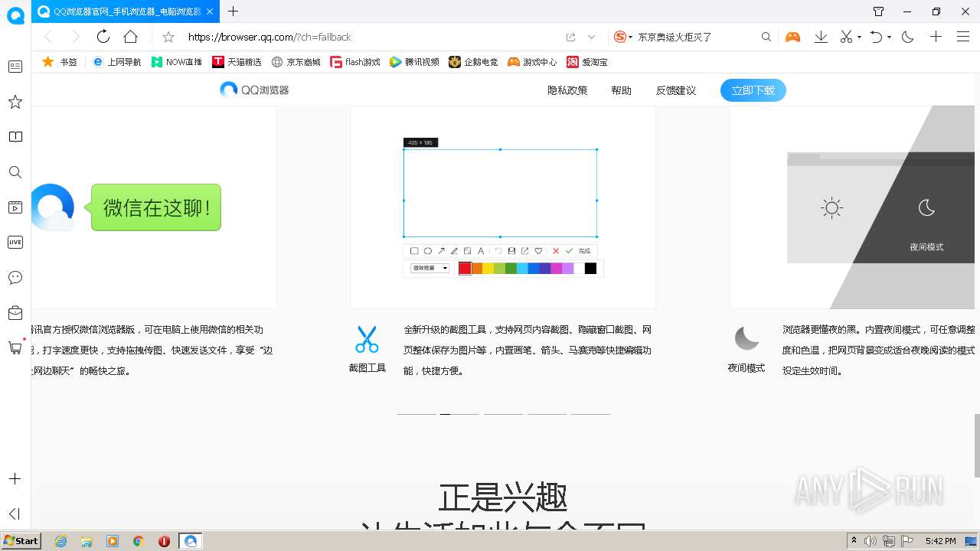Image resolution: width=980 pixels, height=551 pixels.
Task: Expand the undo closed-tabs dropdown arrow
Action: click(x=889, y=37)
